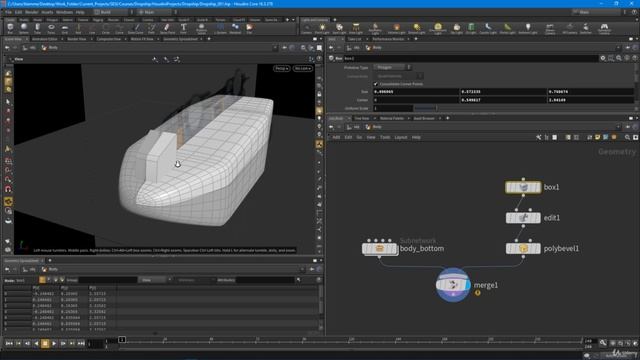Open the File menu

click(9, 12)
